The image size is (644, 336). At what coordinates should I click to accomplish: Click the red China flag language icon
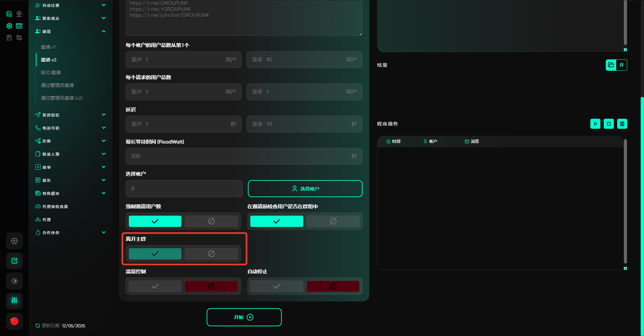[14, 321]
